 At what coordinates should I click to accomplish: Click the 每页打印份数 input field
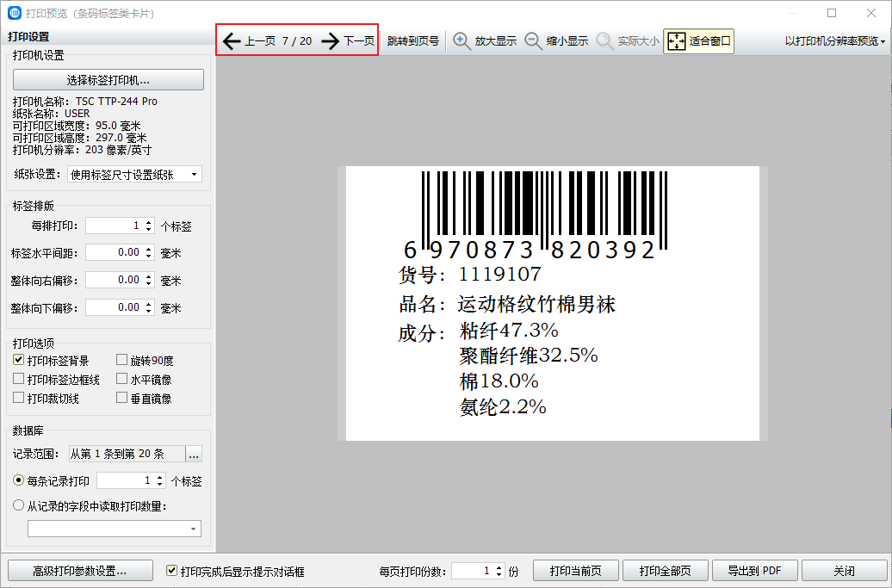tap(472, 571)
